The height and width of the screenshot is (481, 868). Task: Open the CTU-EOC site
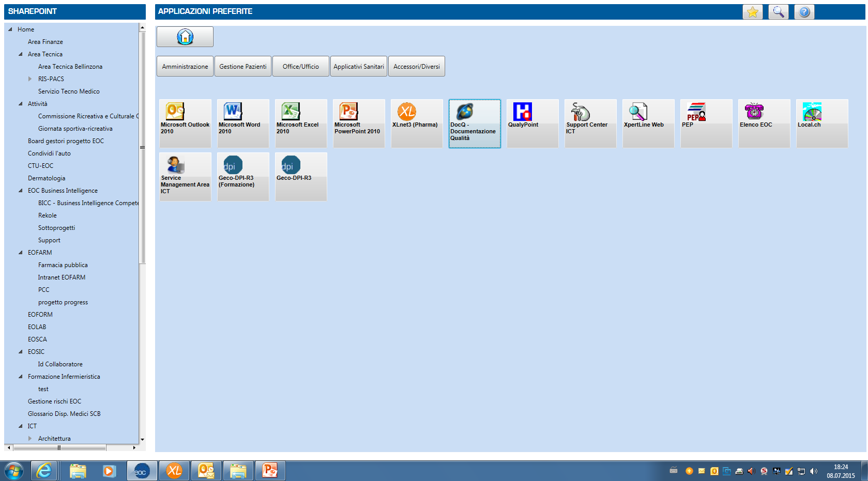pyautogui.click(x=40, y=166)
